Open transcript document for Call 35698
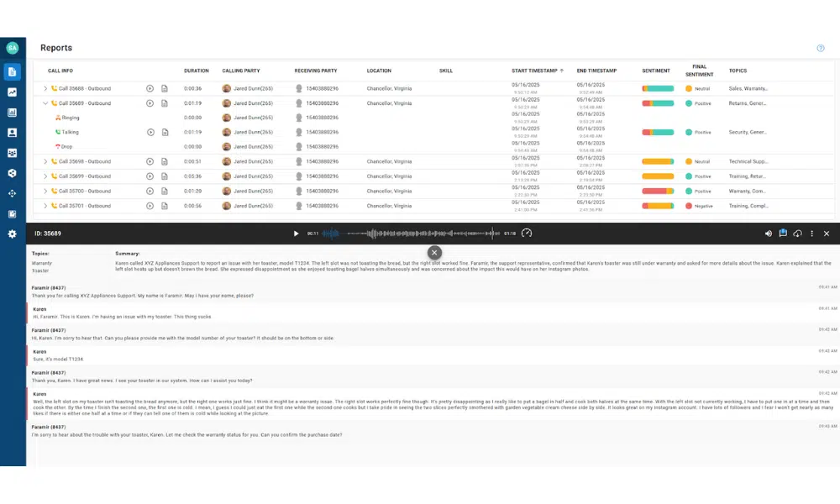The image size is (840, 504). click(x=165, y=161)
